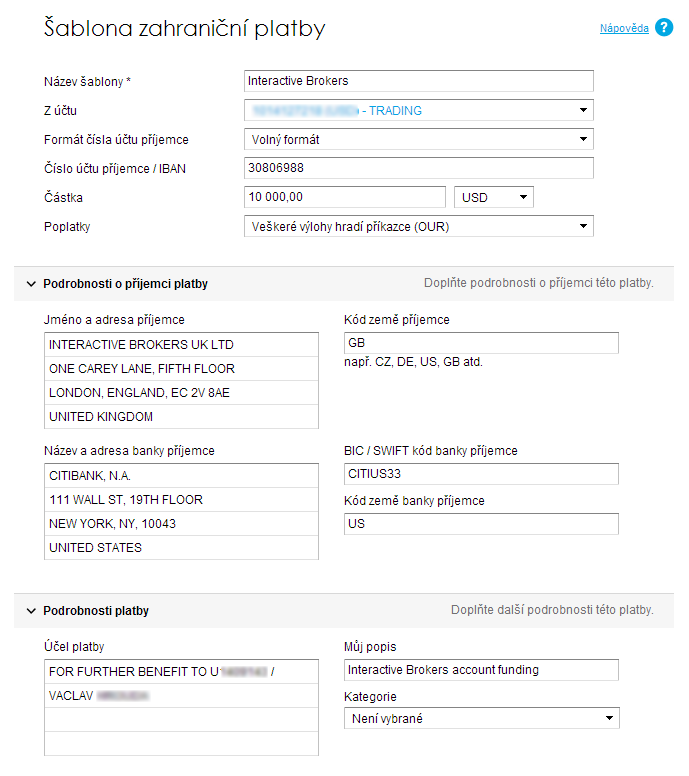Click the CITIBANK, N.A. bank name line
689x776 pixels.
point(181,476)
